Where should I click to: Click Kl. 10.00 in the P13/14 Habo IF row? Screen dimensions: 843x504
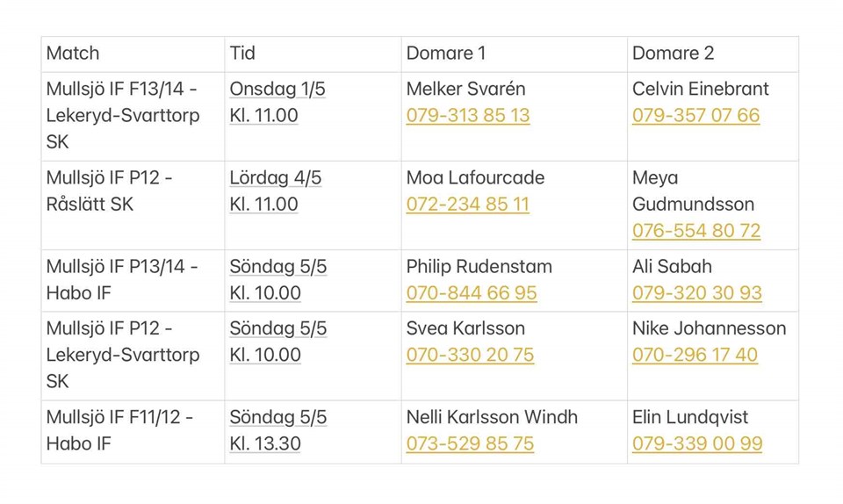pyautogui.click(x=264, y=293)
